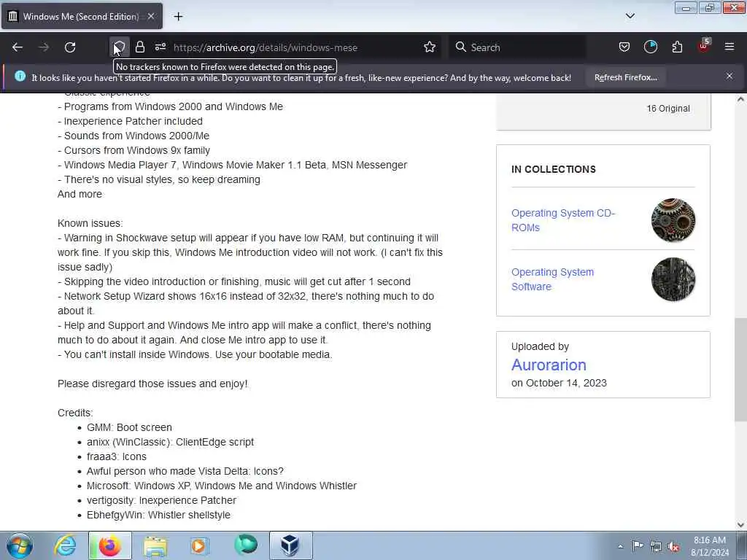Click the 16 Original files entry
This screenshot has width=747, height=560.
pos(668,109)
